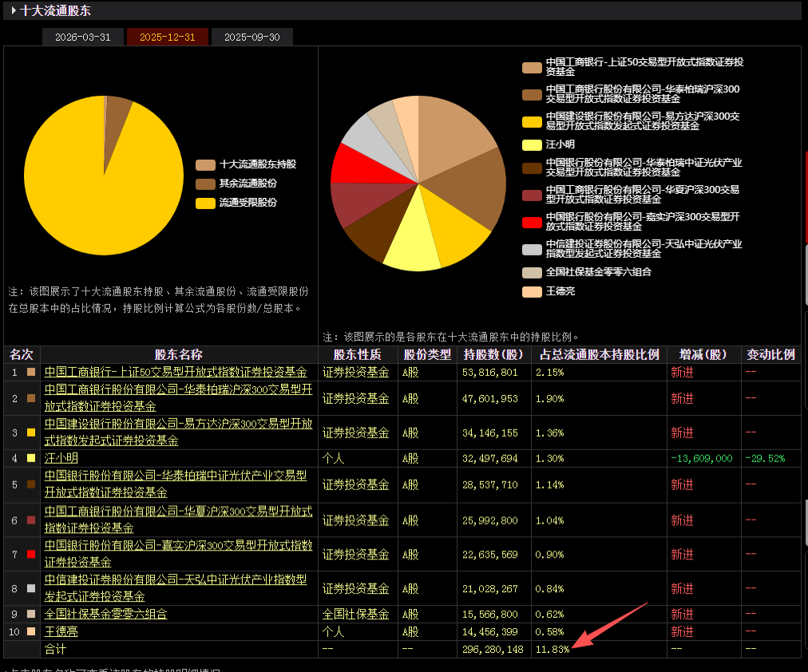Click the 增减(股) column header
The image size is (808, 672).
point(703,354)
